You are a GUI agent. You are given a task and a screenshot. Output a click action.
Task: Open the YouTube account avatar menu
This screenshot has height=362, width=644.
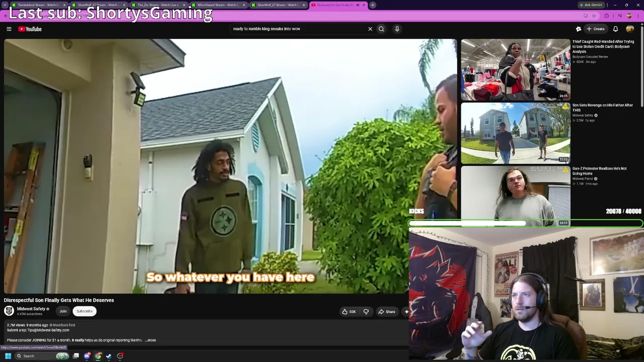pyautogui.click(x=630, y=29)
